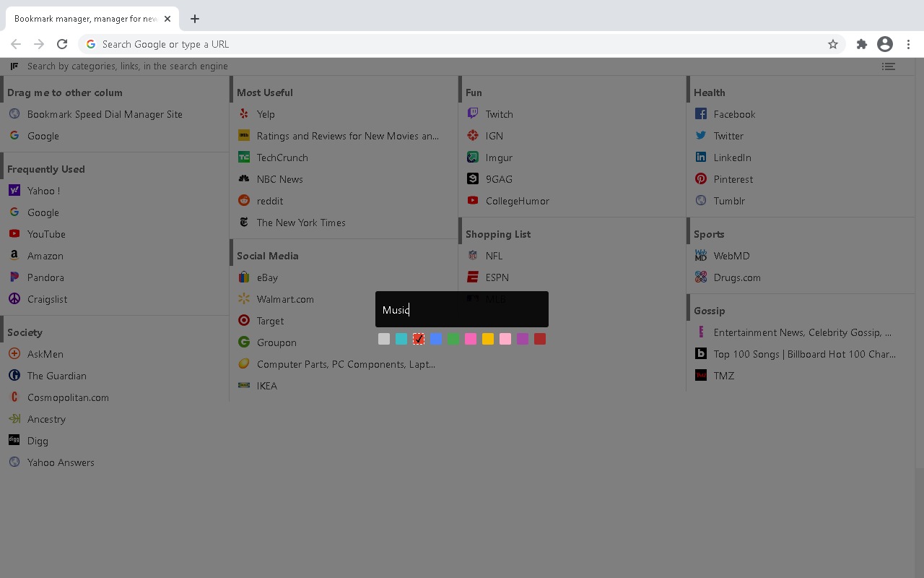This screenshot has width=924, height=578.
Task: Open the list menu icon at top right
Action: click(888, 66)
